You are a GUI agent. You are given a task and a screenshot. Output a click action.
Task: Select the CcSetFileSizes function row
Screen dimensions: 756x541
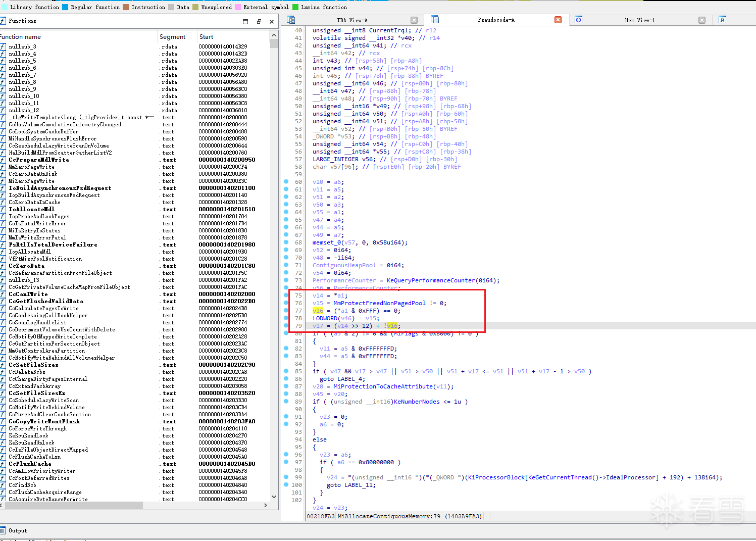click(x=135, y=365)
